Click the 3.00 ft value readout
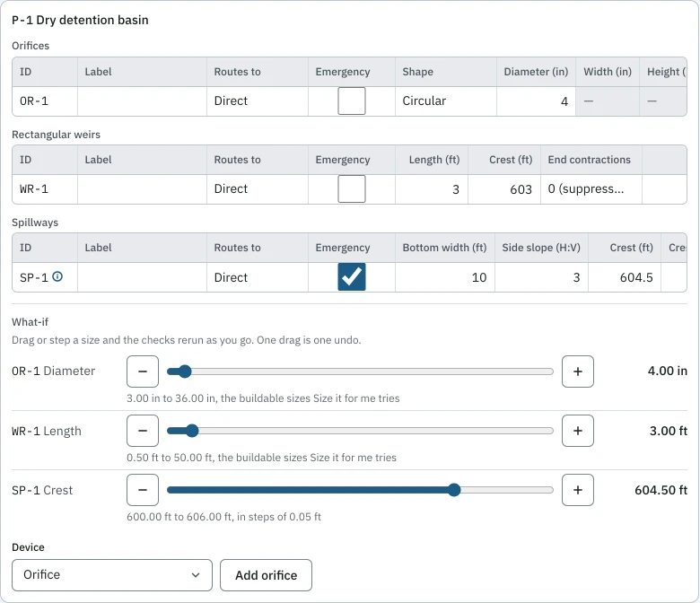This screenshot has width=700, height=603. (x=669, y=431)
